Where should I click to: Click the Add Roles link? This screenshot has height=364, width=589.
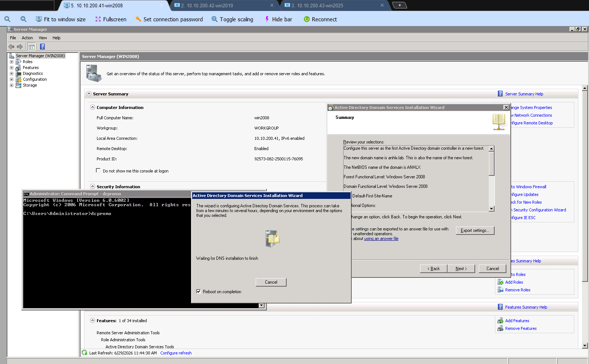(x=514, y=282)
